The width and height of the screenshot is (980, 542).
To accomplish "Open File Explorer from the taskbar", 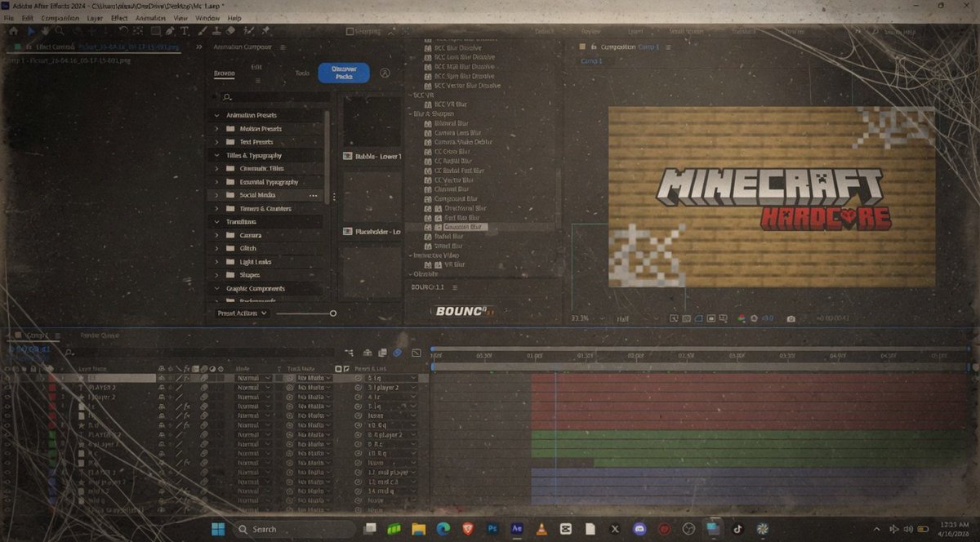I will click(419, 529).
